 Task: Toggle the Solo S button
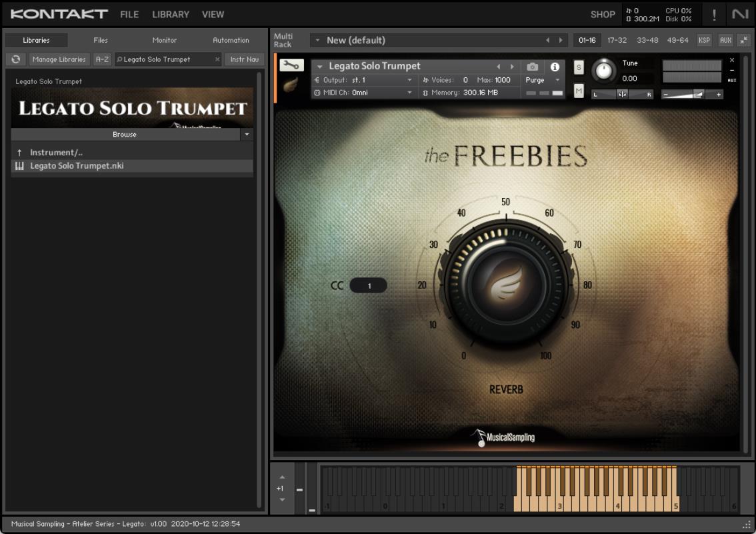[x=579, y=67]
